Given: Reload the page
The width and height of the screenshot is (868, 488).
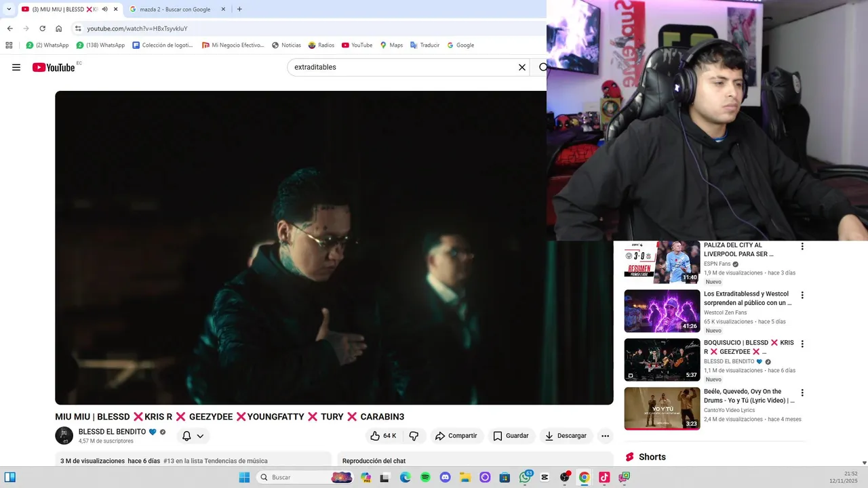Looking at the screenshot, I should coord(42,28).
